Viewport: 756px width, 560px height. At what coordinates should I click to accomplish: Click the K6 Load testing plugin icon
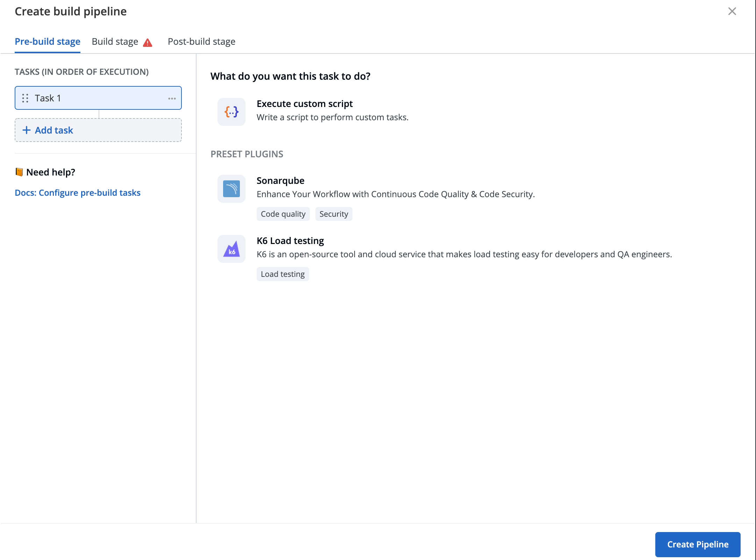(231, 249)
